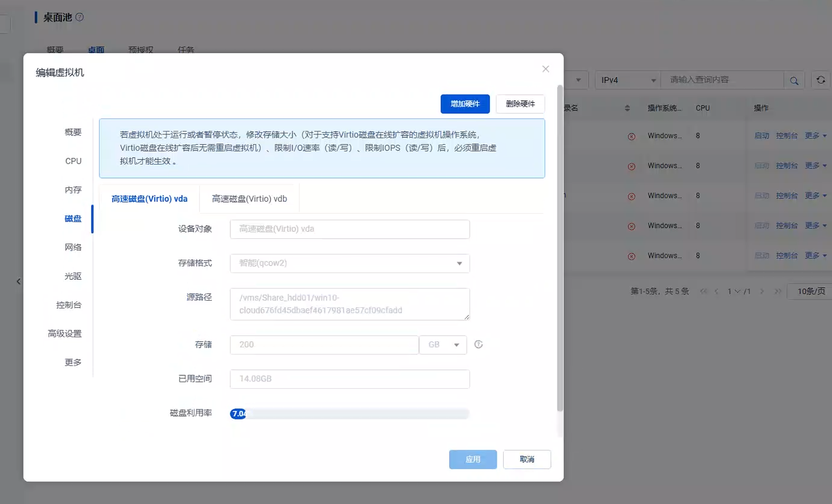Click the refresh icon button
The width and height of the screenshot is (832, 504).
[821, 80]
